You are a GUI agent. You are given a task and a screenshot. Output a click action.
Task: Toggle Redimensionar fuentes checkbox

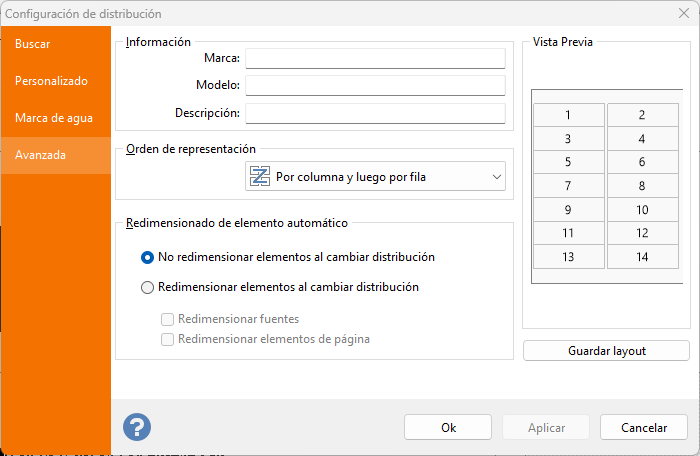tap(168, 319)
